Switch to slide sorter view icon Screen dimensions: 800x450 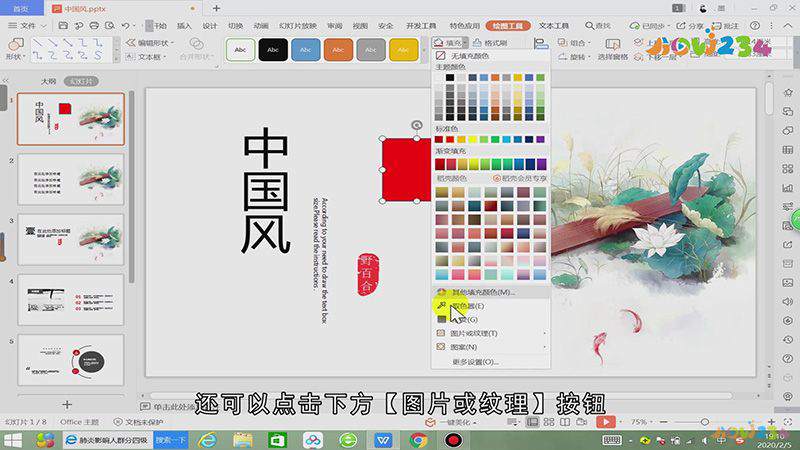[x=548, y=422]
